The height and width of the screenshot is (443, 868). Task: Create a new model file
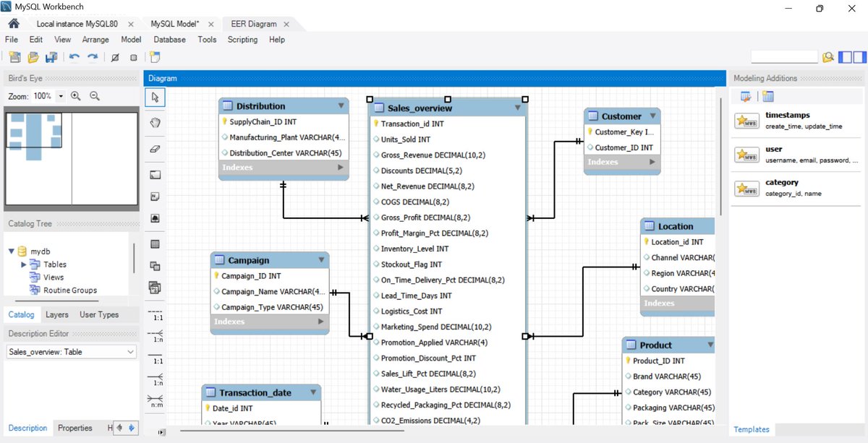(15, 57)
